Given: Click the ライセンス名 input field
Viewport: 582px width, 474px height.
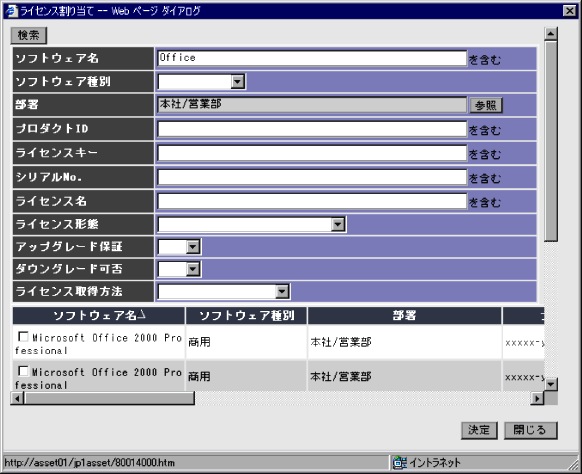Looking at the screenshot, I should 312,201.
